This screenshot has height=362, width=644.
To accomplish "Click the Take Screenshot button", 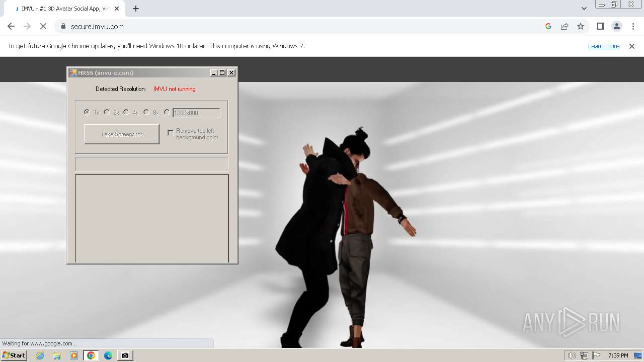I will [121, 134].
